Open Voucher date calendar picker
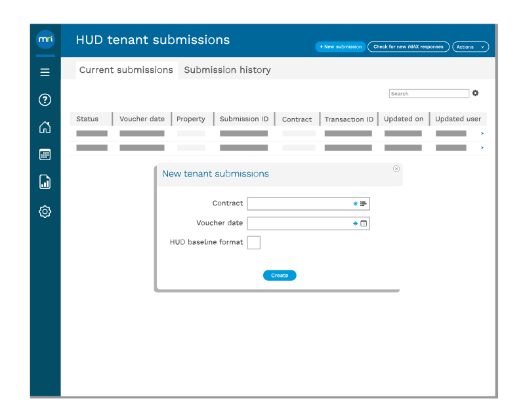Image resolution: width=525 pixels, height=420 pixels. 364,224
